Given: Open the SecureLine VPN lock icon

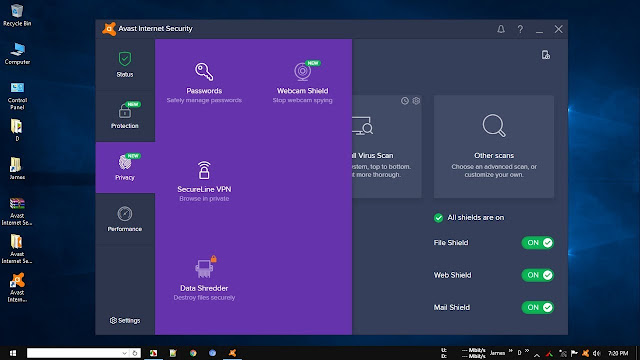Looking at the screenshot, I should coord(204,170).
